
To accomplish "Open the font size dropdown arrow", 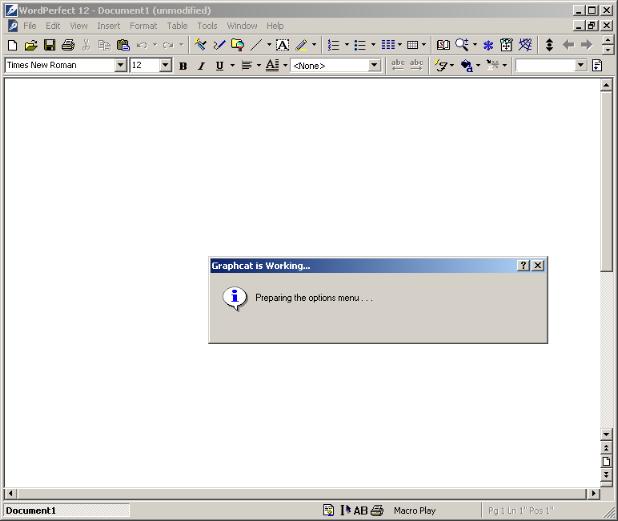I will [x=166, y=65].
